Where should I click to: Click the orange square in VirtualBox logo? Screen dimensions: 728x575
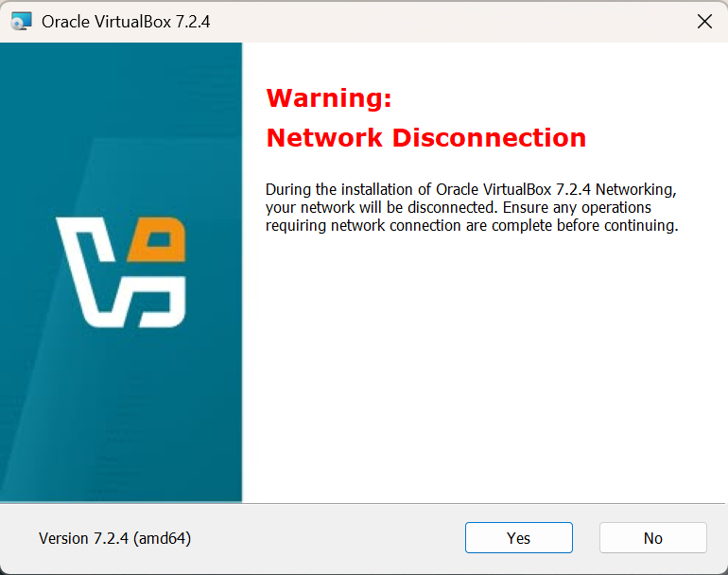158,239
